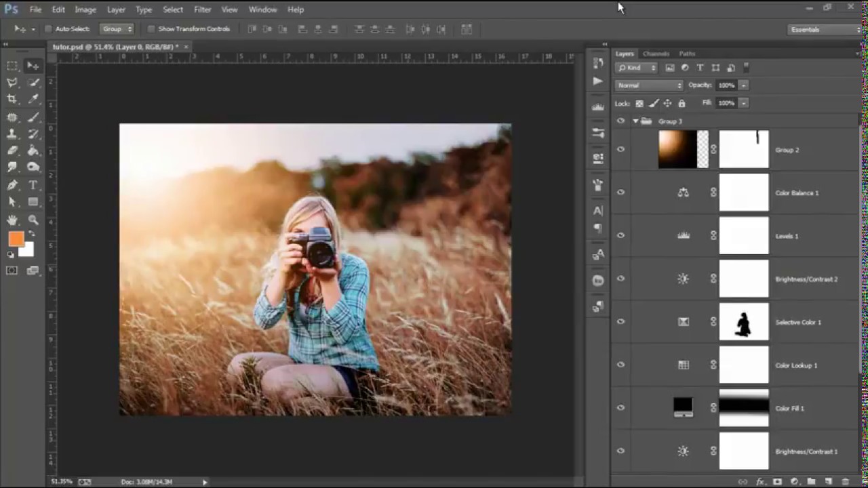Image resolution: width=868 pixels, height=488 pixels.
Task: Click the background white color swatch
Action: click(28, 251)
